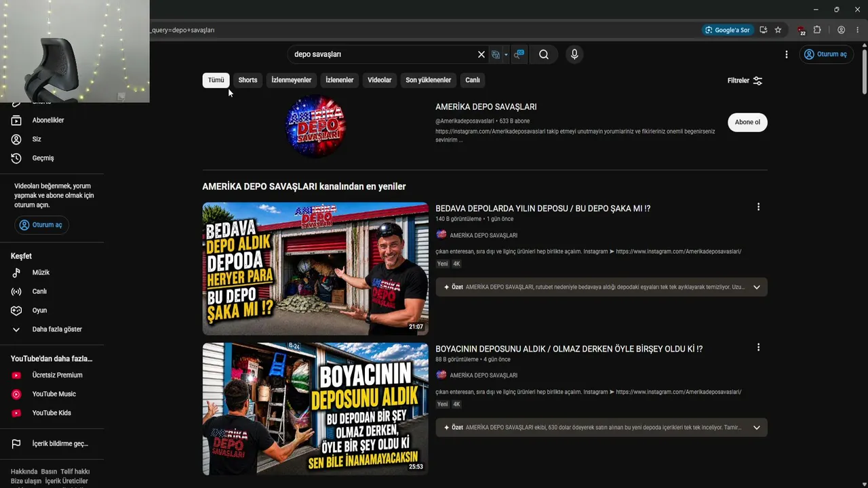The image size is (868, 488).
Task: Click the İçerik Üreticiler footer link
Action: click(66, 481)
